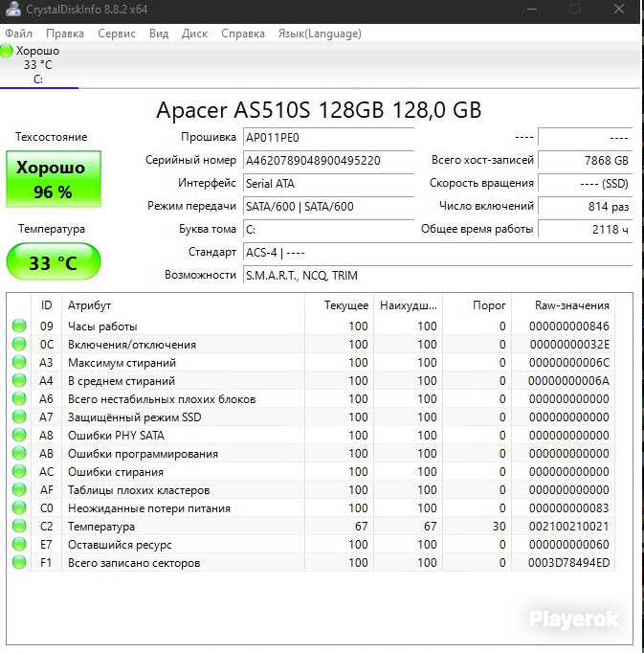This screenshot has width=644, height=653.
Task: Click the ID column header
Action: [46, 305]
